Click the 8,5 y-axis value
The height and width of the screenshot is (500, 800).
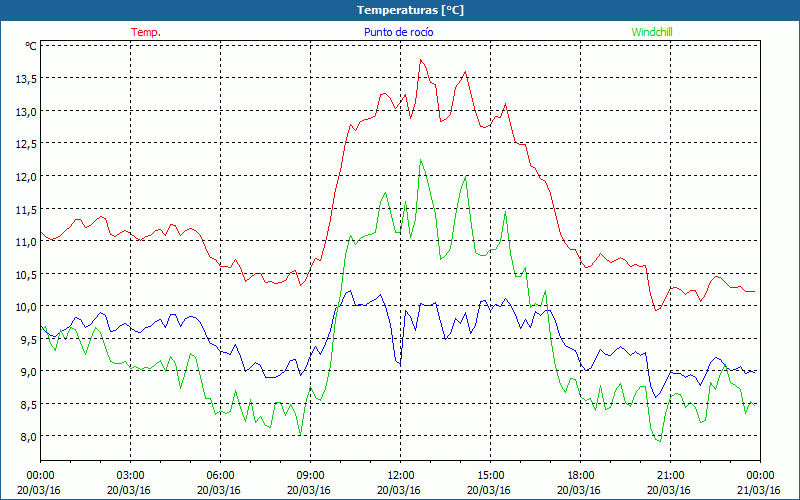pos(28,405)
